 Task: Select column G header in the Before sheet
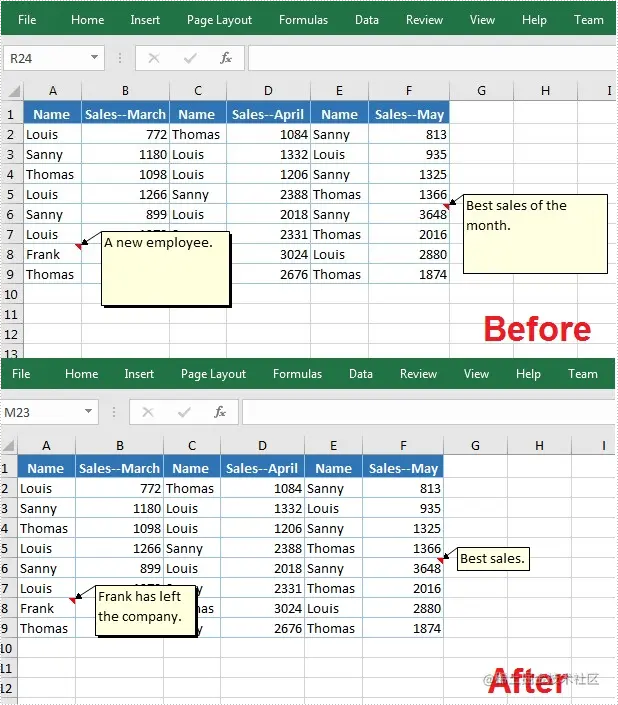(x=481, y=91)
